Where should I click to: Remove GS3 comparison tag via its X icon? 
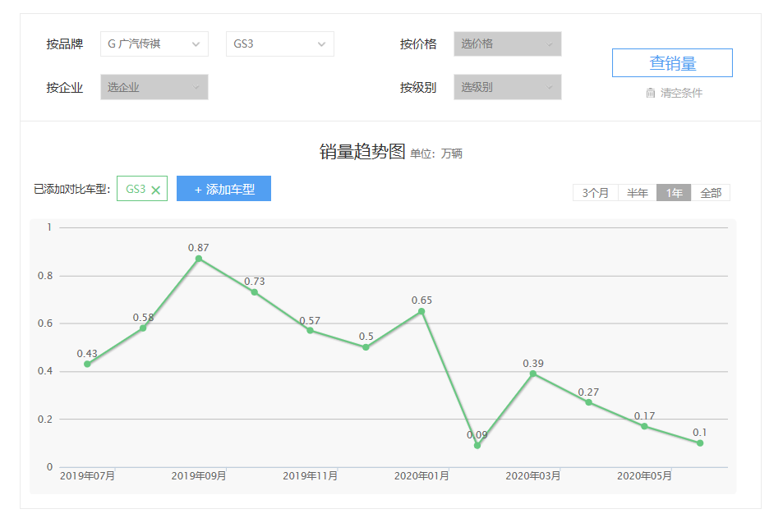(156, 188)
